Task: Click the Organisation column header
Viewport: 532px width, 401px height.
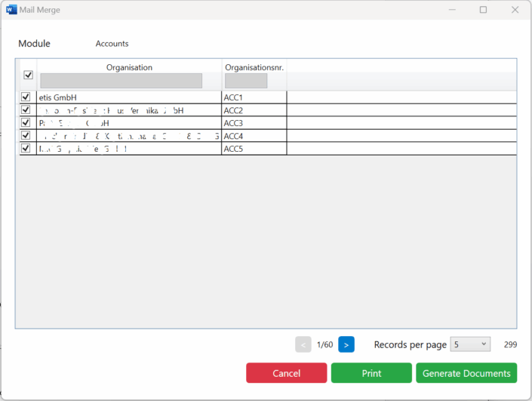Action: click(129, 67)
